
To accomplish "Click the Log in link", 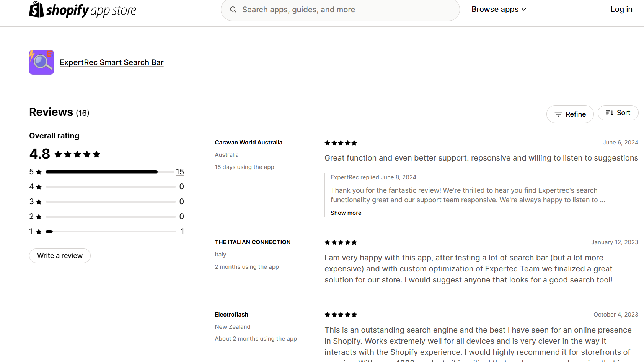I will 621,9.
